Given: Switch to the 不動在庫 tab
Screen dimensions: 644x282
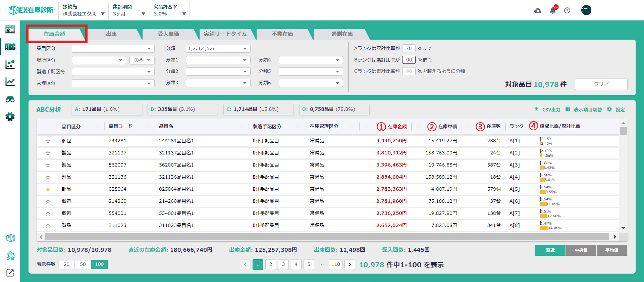Looking at the screenshot, I should click(282, 34).
